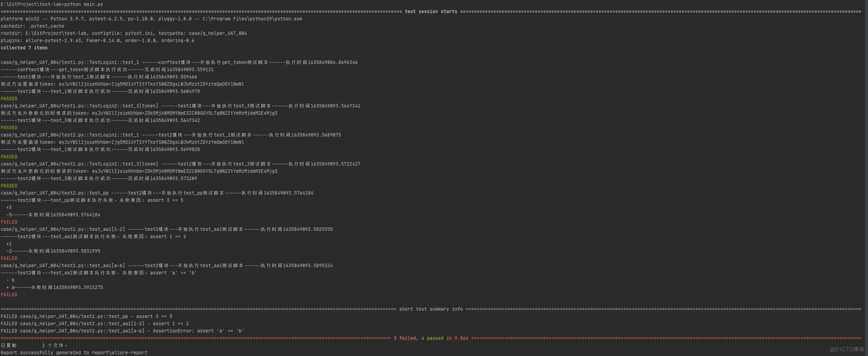Screen dimensions: 868x356
Task: Click the summary line 'FAILED ...test_pp - assert 3 == 5'
Action: tap(86, 316)
